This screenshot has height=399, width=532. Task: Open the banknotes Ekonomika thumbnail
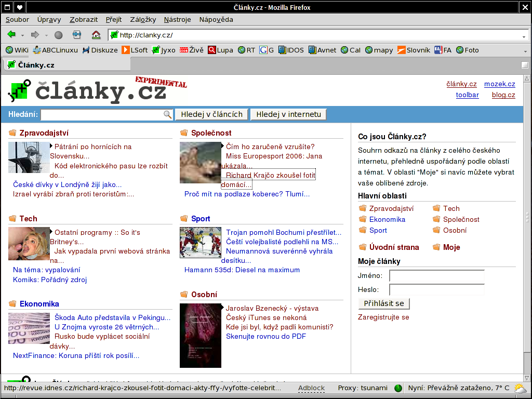pyautogui.click(x=29, y=328)
